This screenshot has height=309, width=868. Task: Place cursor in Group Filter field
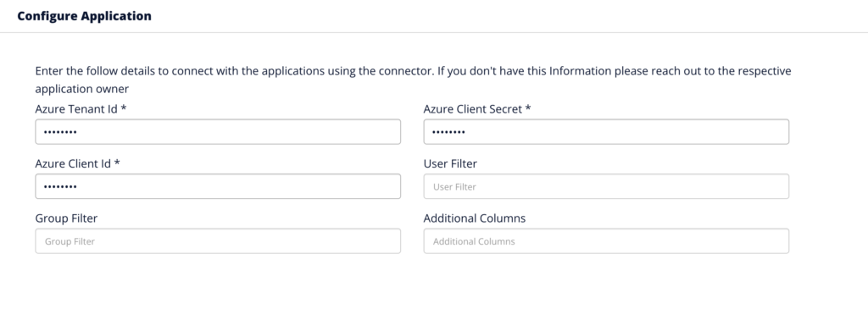218,241
